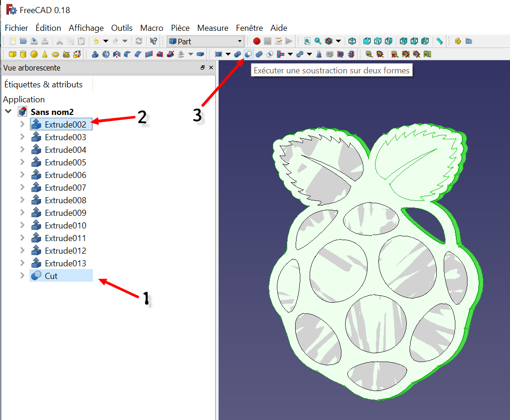Screen dimensions: 510x420
Task: Collapse the Sans nom2 document tree
Action: [x=8, y=112]
